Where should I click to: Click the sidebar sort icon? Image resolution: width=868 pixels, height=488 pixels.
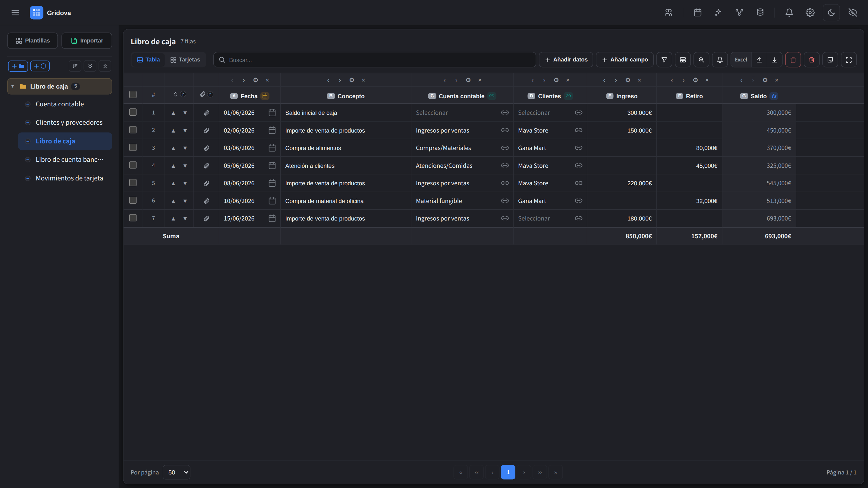(75, 66)
